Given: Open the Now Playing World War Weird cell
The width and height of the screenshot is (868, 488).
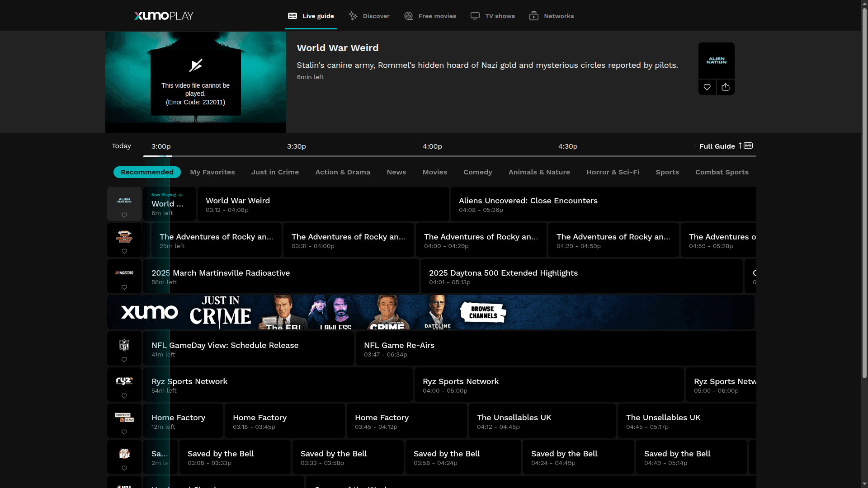Looking at the screenshot, I should tap(170, 204).
